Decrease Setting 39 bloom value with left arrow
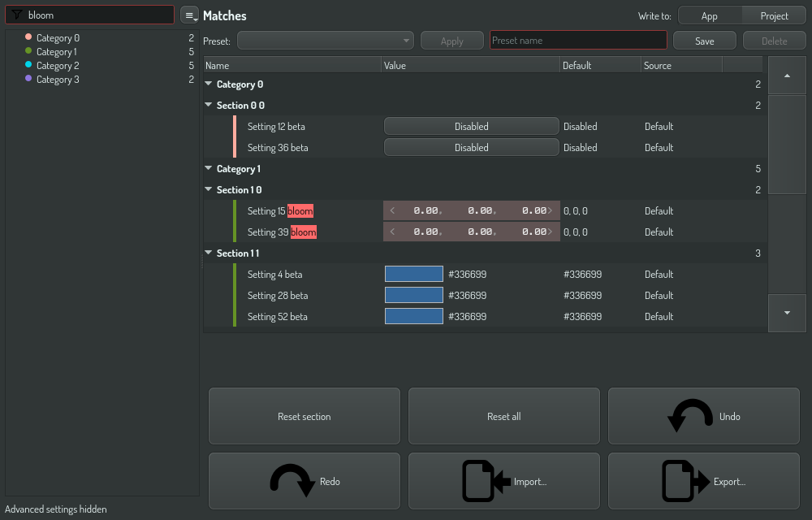This screenshot has width=812, height=520. 392,232
